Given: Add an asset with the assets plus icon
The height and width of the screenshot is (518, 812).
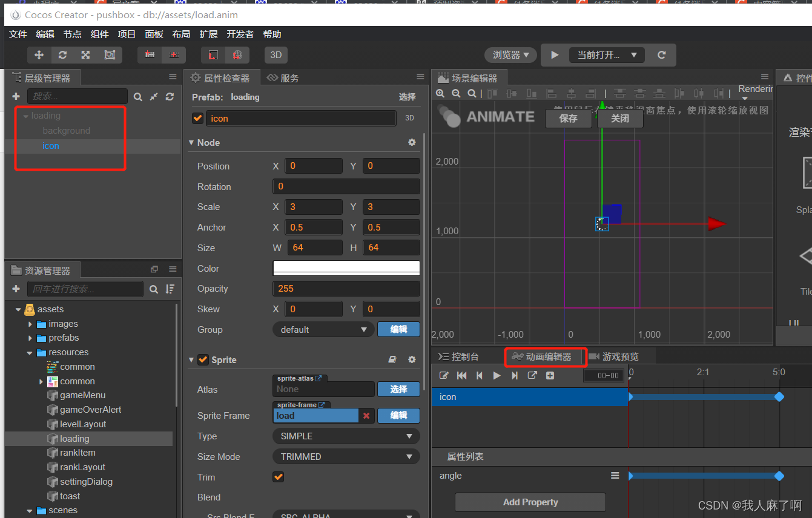Looking at the screenshot, I should tap(16, 289).
